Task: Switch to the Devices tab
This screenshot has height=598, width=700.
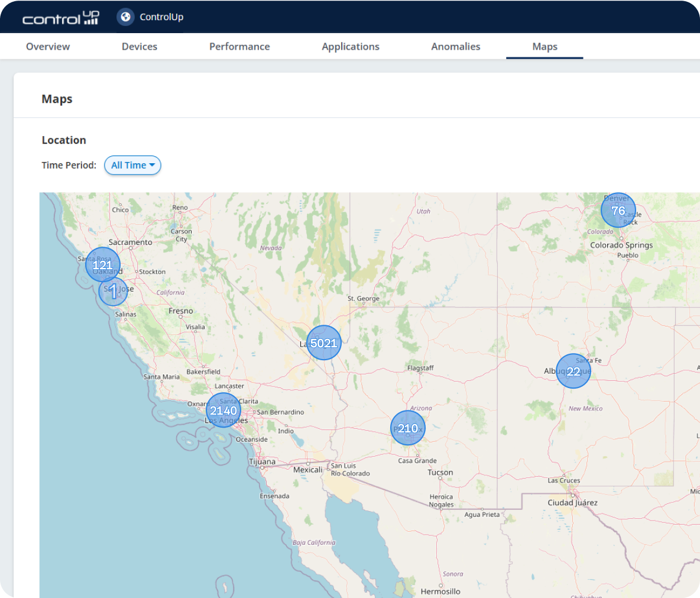Action: [140, 47]
